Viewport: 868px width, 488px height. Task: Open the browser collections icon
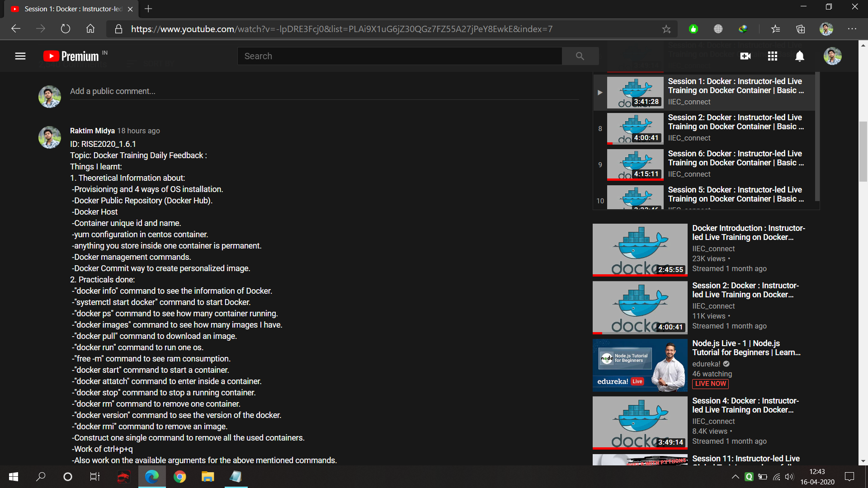tap(801, 29)
